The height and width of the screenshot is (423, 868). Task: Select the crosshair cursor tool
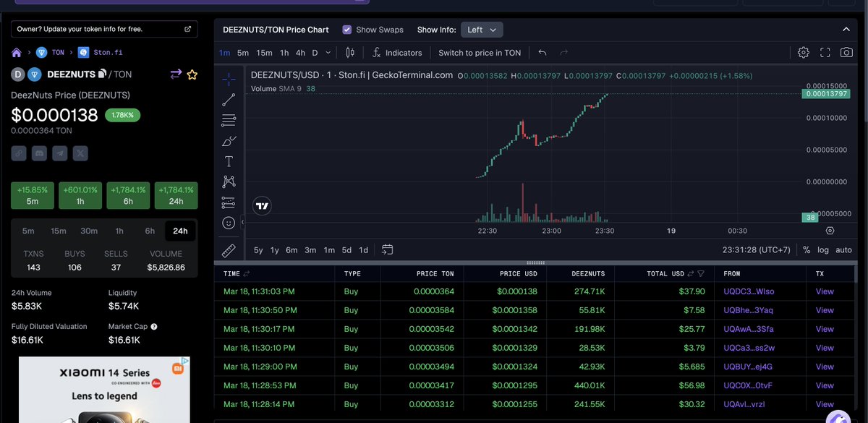click(x=229, y=79)
